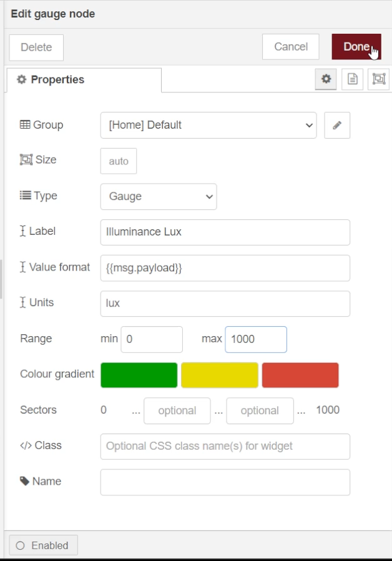Focus the Range max input field
392x561 pixels.
point(255,339)
